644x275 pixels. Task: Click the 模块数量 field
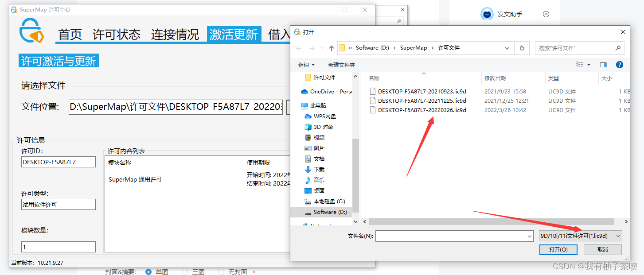(59, 247)
